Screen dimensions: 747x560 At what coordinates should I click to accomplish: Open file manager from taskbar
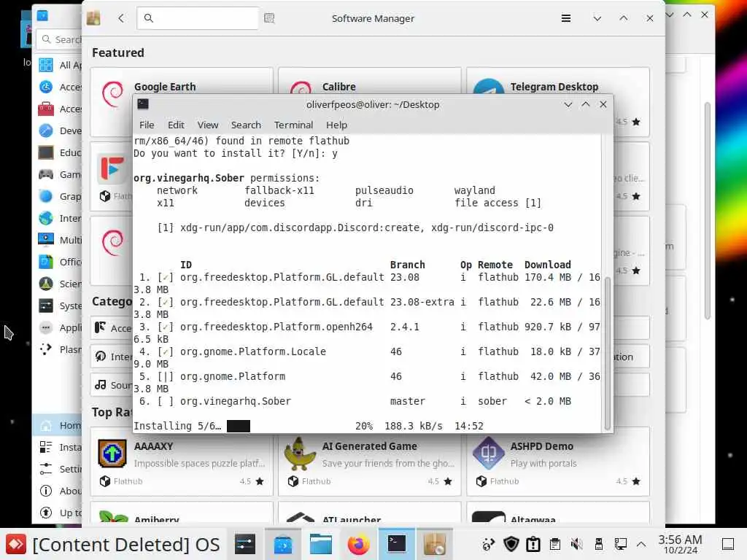(x=321, y=544)
